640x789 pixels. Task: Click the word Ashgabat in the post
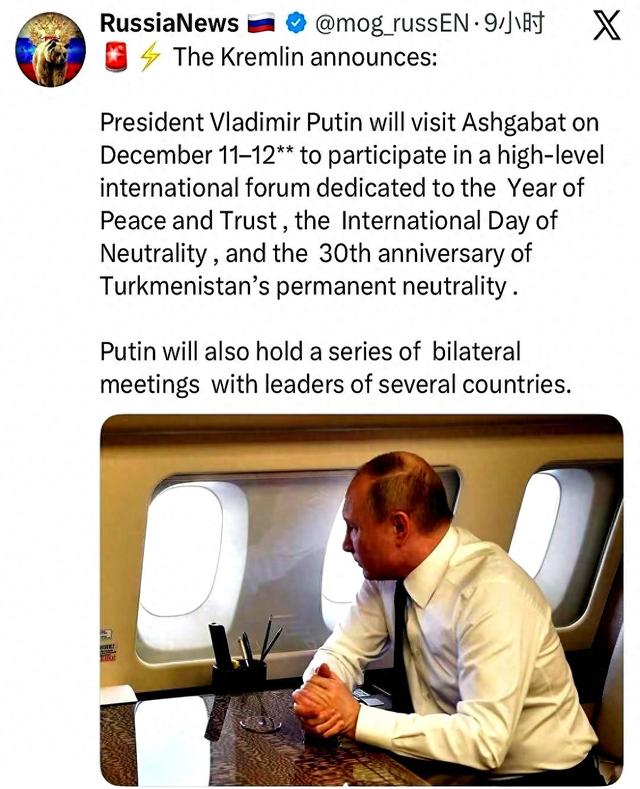[516, 123]
